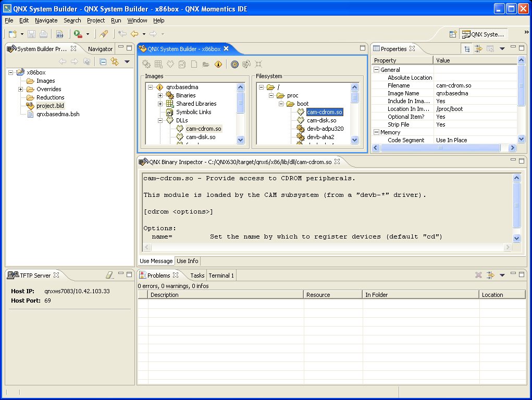The width and height of the screenshot is (532, 400).
Task: Toggle Show Advanced Properties in Properties panel
Action: (478, 49)
